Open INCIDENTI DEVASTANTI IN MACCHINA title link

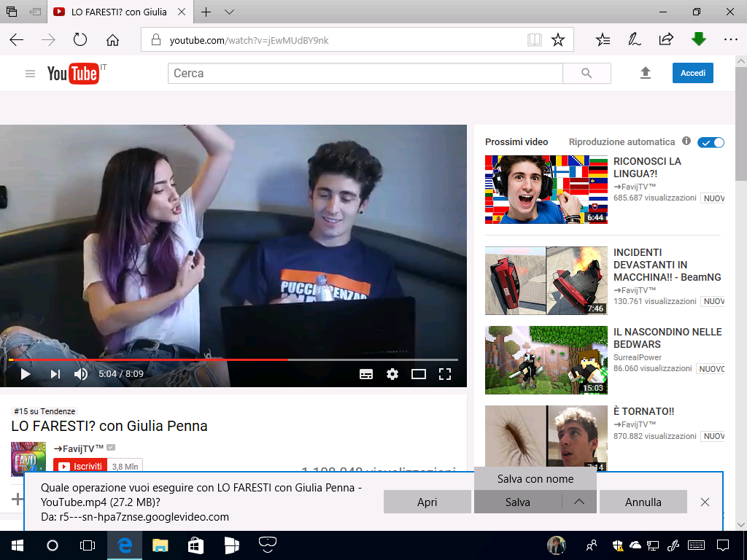click(x=667, y=265)
